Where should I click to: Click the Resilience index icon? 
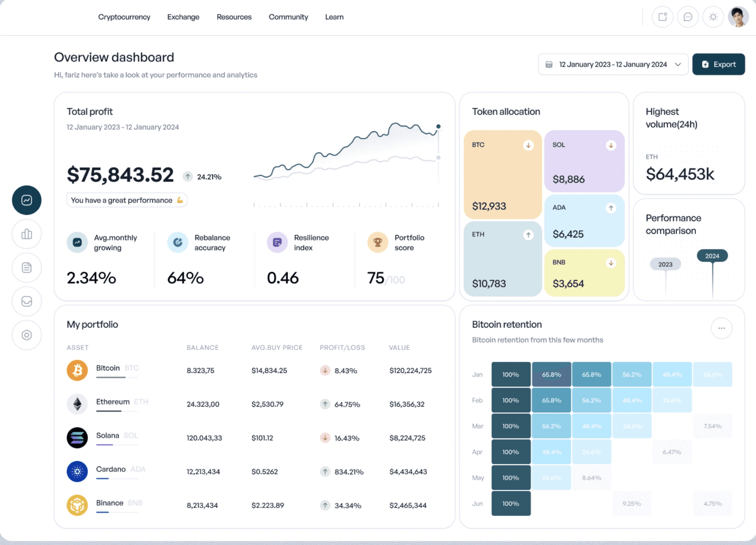(277, 242)
